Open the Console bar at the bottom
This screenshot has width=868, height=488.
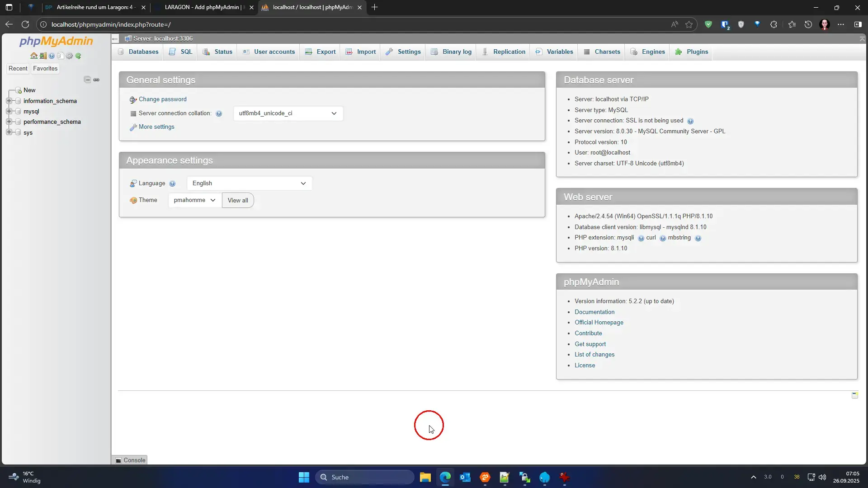(x=130, y=460)
